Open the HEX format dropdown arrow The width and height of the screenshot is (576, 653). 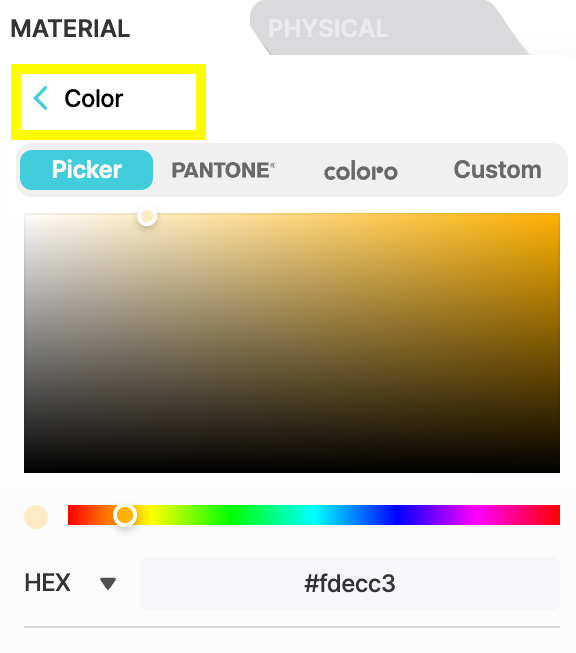coord(108,583)
